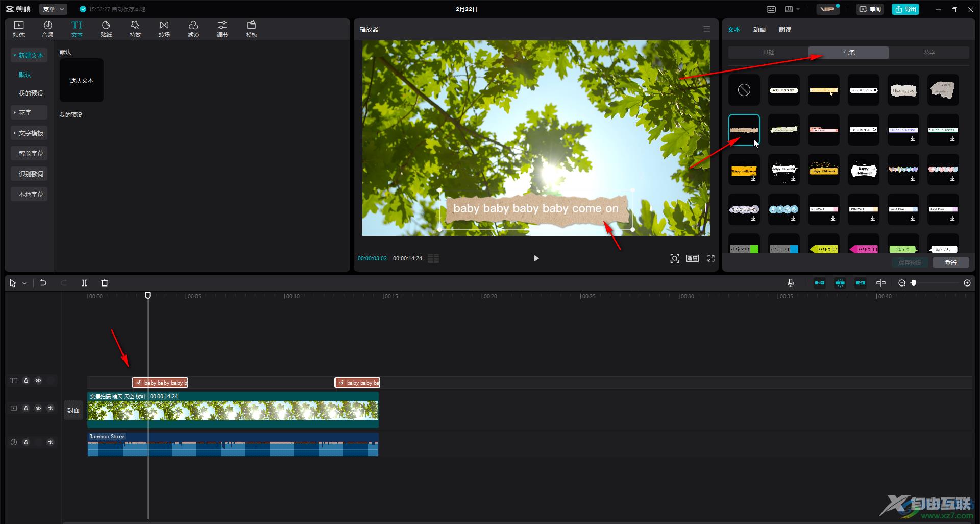This screenshot has height=524, width=980.
Task: Select the no-bubble (none) style icon
Action: 744,90
